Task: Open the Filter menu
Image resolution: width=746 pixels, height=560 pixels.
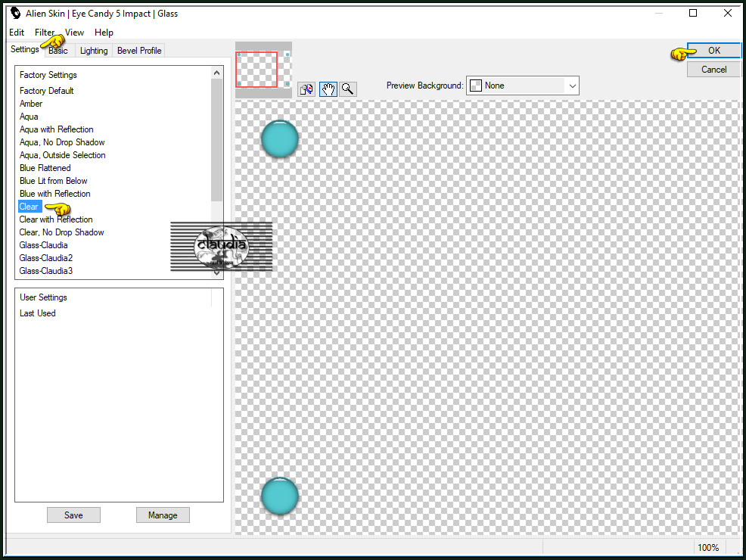Action: [x=44, y=33]
